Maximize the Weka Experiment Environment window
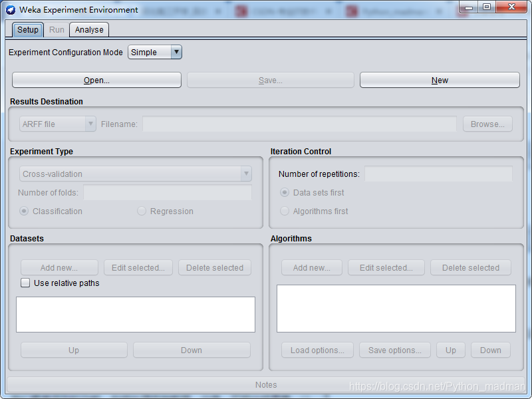The width and height of the screenshot is (532, 399). pos(487,7)
